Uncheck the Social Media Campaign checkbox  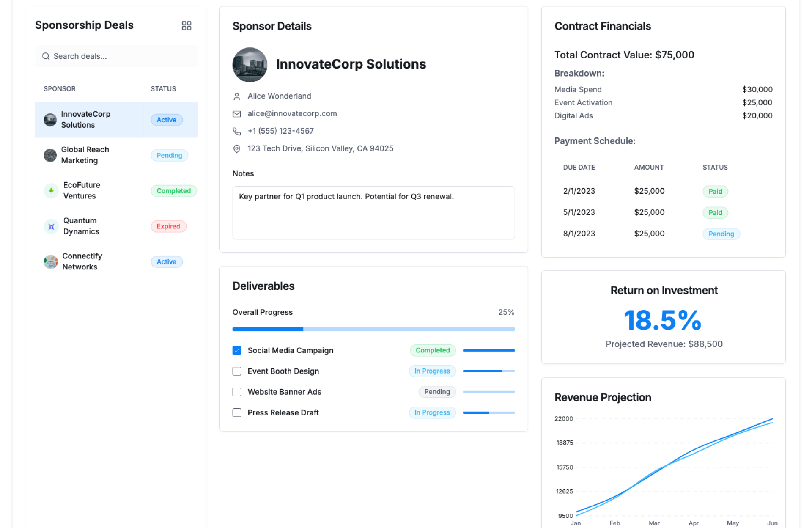point(237,350)
